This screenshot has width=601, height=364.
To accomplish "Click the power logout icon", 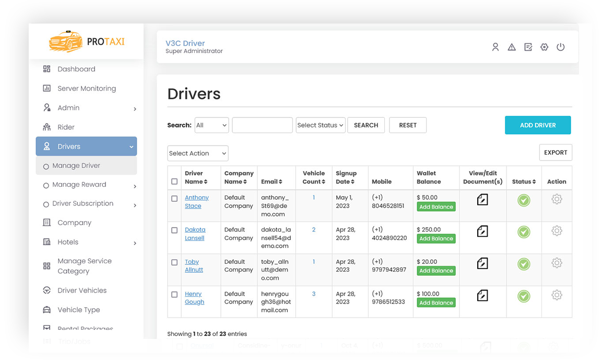I will pos(560,47).
